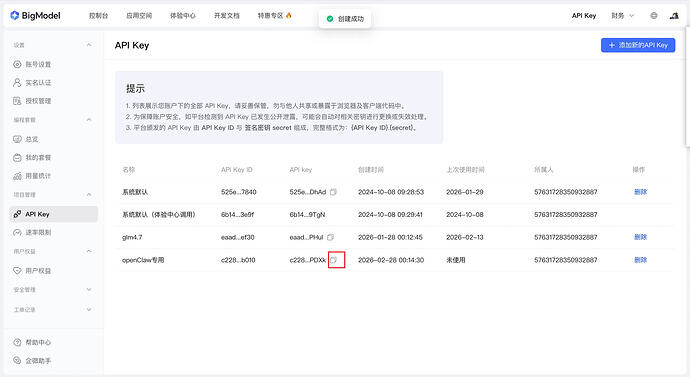Copy the 525e...DhAd API key
The image size is (690, 377).
pos(333,192)
